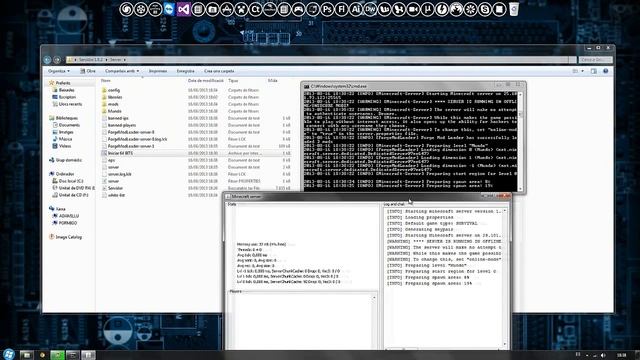
Task: Open Visual Studio from the top dock
Action: coord(183,9)
